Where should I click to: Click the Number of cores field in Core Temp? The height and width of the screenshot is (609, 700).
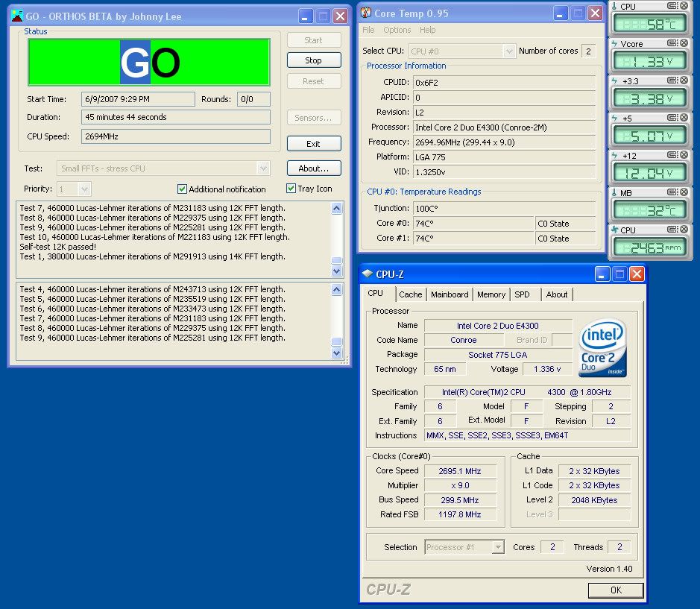point(588,51)
